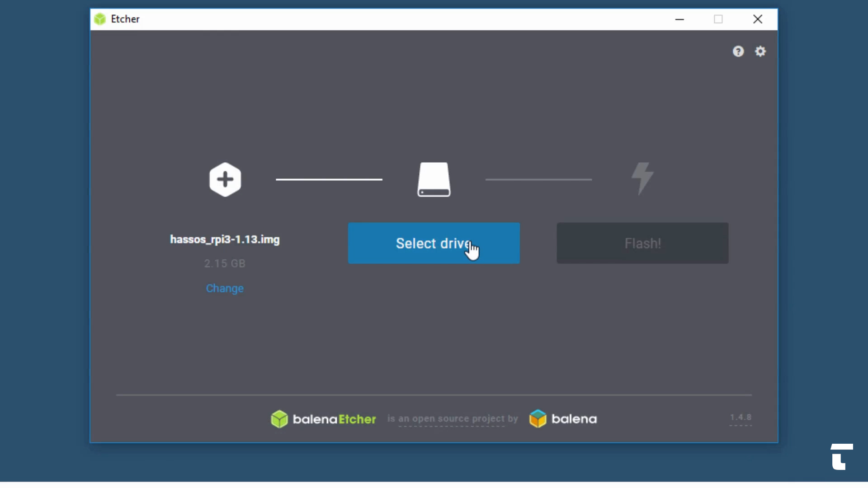
Task: Click hassos_rpi3-1.13.img file name
Action: pyautogui.click(x=225, y=239)
